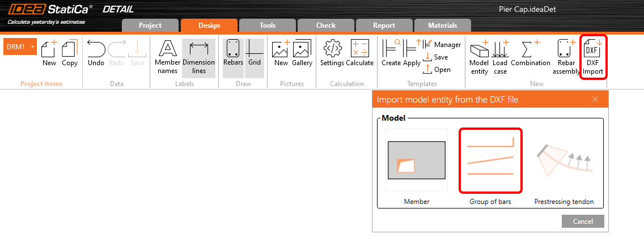Viewport: 644px width, 251px height.
Task: Close the Import model entity dialog
Action: tap(595, 99)
